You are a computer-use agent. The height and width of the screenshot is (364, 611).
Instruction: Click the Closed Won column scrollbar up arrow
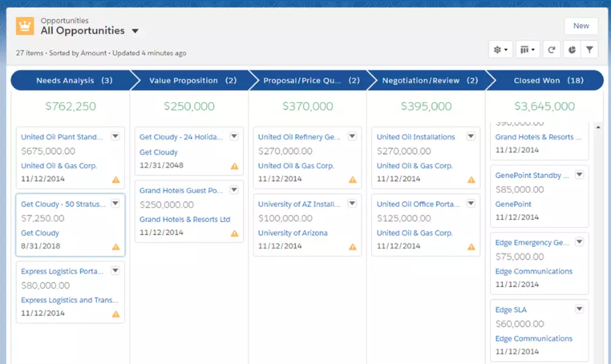(x=598, y=127)
